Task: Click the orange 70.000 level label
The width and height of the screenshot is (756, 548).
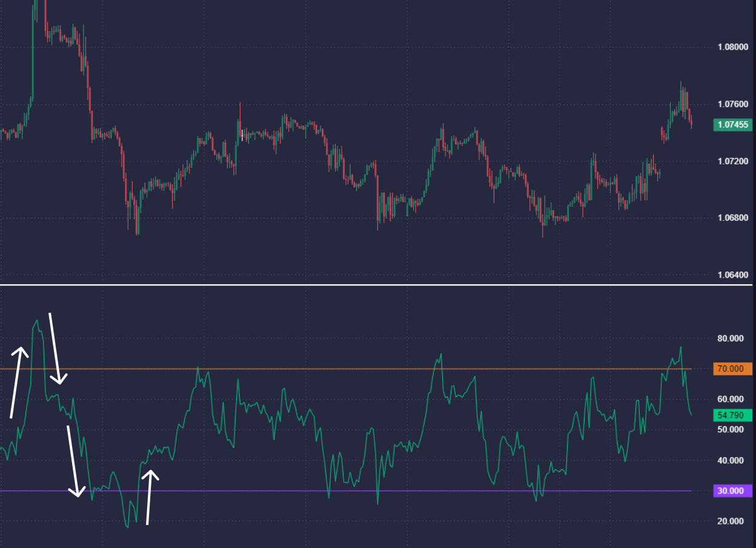Action: pyautogui.click(x=733, y=369)
